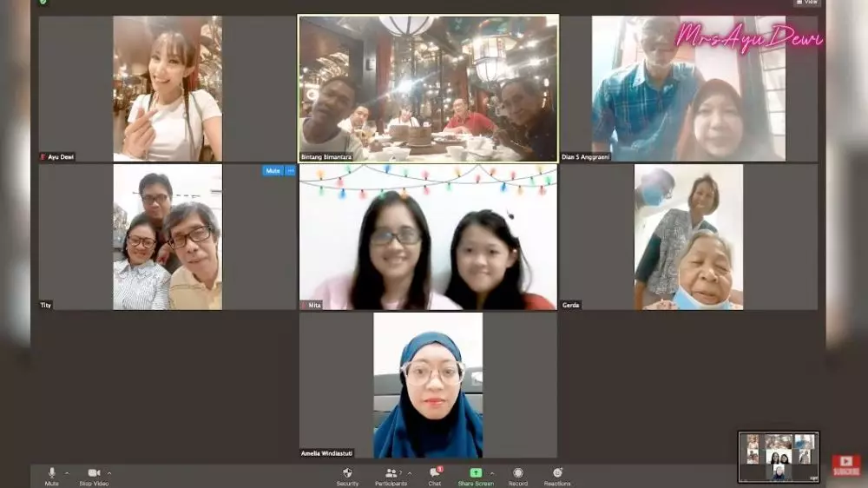The height and width of the screenshot is (488, 868).
Task: Select Amelia Windiastuti's video tile
Action: [x=428, y=385]
